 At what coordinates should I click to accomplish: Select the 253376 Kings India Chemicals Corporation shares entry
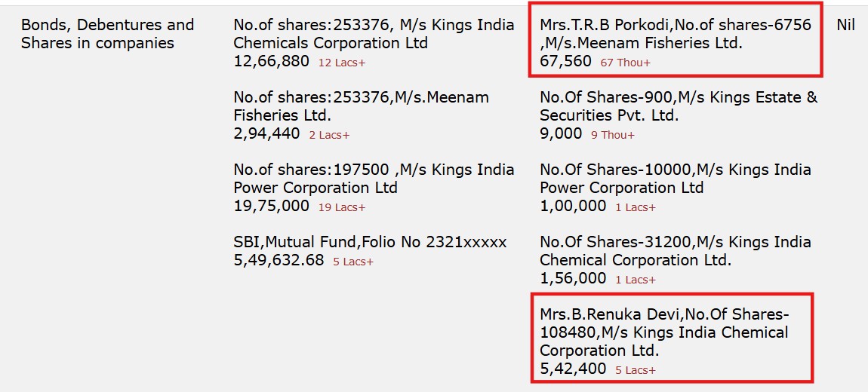tap(374, 34)
